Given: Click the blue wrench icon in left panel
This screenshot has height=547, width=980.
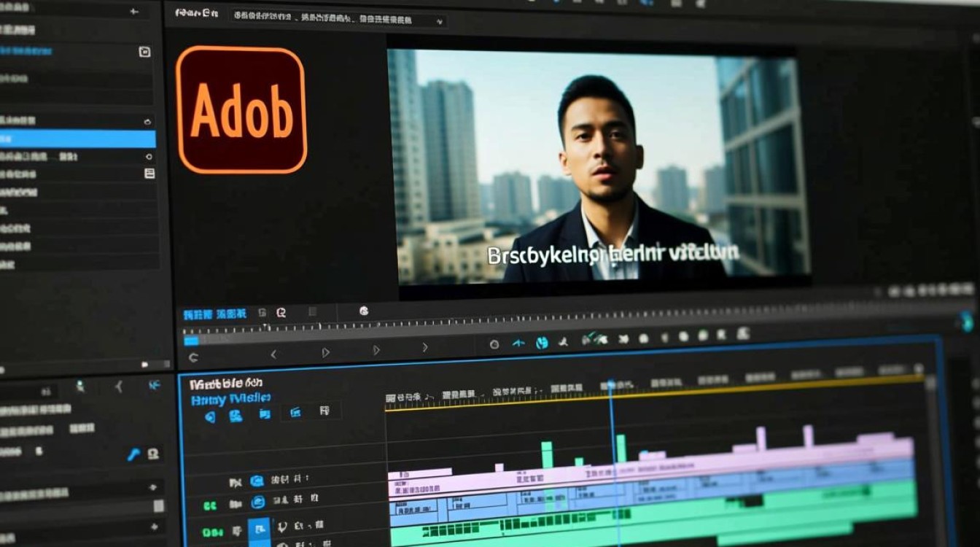Looking at the screenshot, I should [133, 454].
